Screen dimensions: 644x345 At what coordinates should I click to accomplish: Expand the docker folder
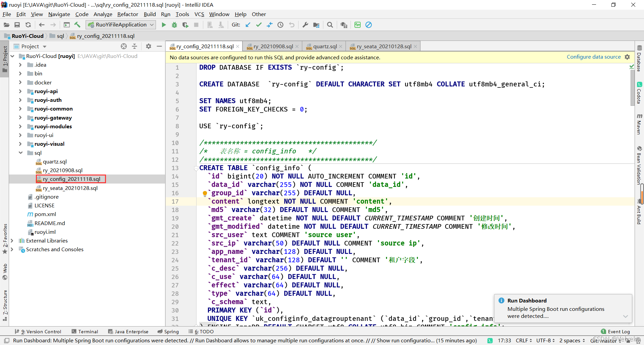coord(20,82)
